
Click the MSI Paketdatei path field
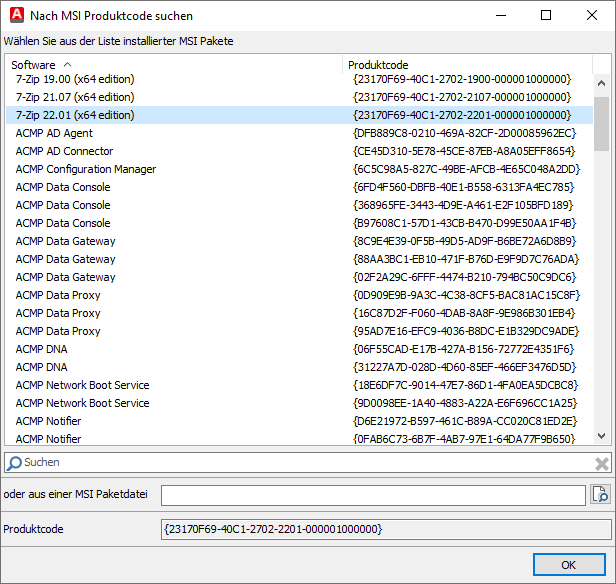pyautogui.click(x=372, y=495)
